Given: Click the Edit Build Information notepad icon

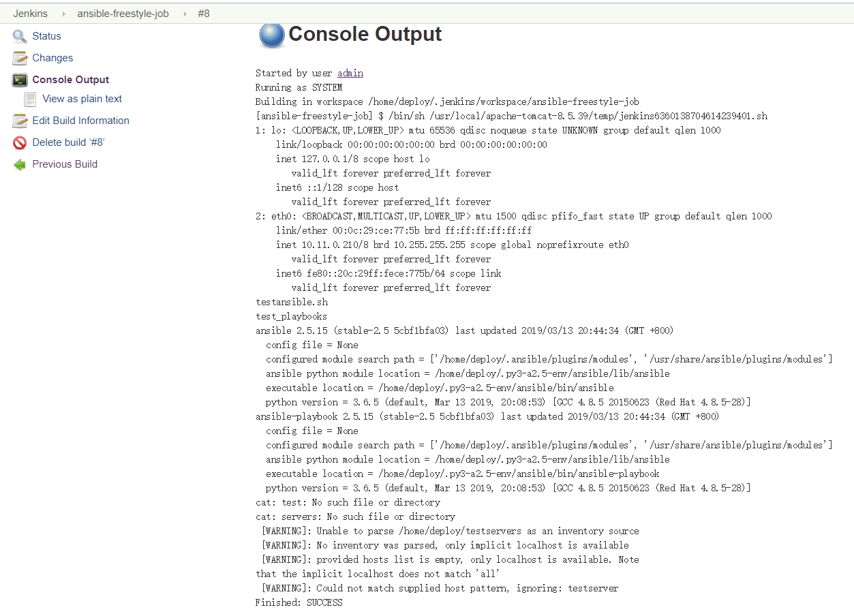Looking at the screenshot, I should 20,121.
